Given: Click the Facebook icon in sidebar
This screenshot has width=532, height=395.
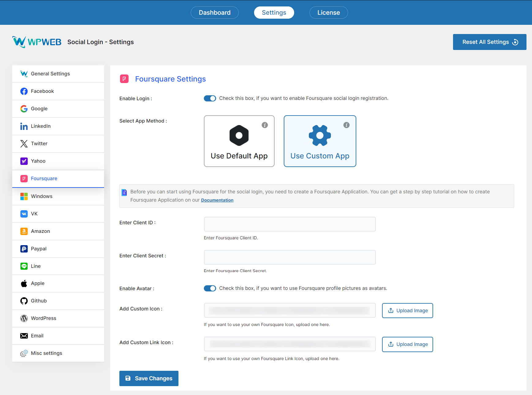Looking at the screenshot, I should pyautogui.click(x=24, y=91).
